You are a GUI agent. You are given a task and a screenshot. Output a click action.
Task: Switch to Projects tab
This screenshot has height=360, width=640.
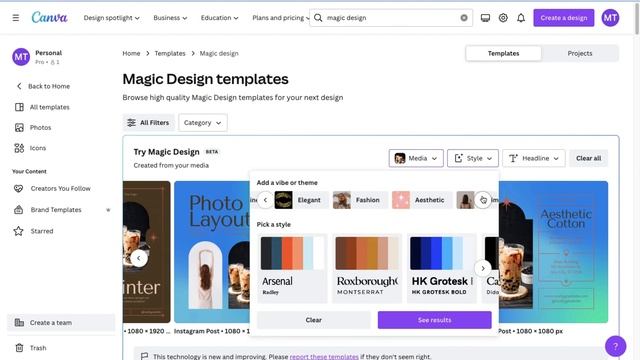tap(580, 53)
